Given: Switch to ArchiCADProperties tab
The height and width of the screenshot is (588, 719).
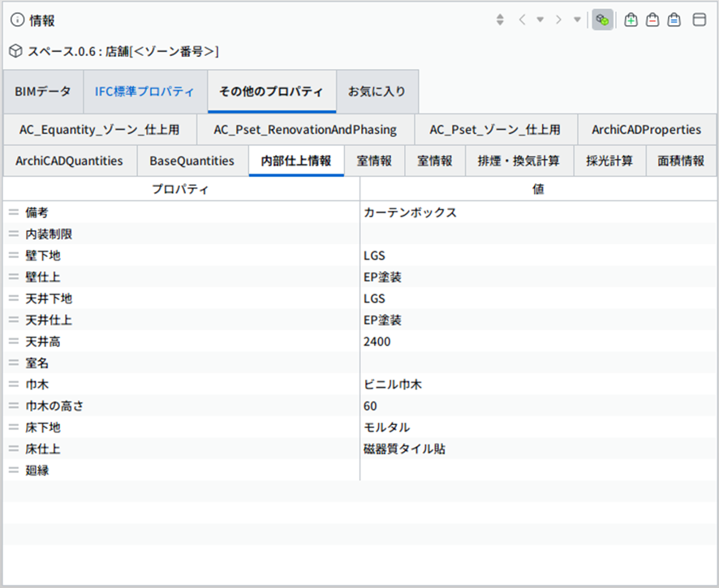Looking at the screenshot, I should [647, 130].
